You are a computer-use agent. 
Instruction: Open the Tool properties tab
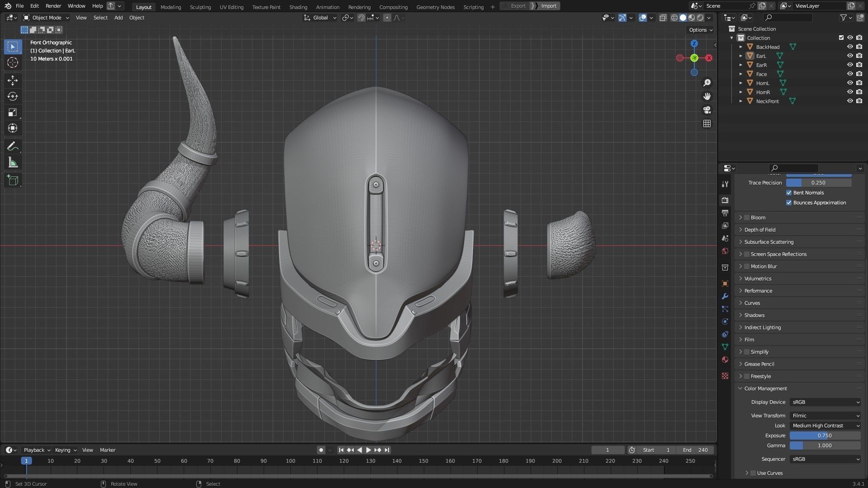point(725,184)
